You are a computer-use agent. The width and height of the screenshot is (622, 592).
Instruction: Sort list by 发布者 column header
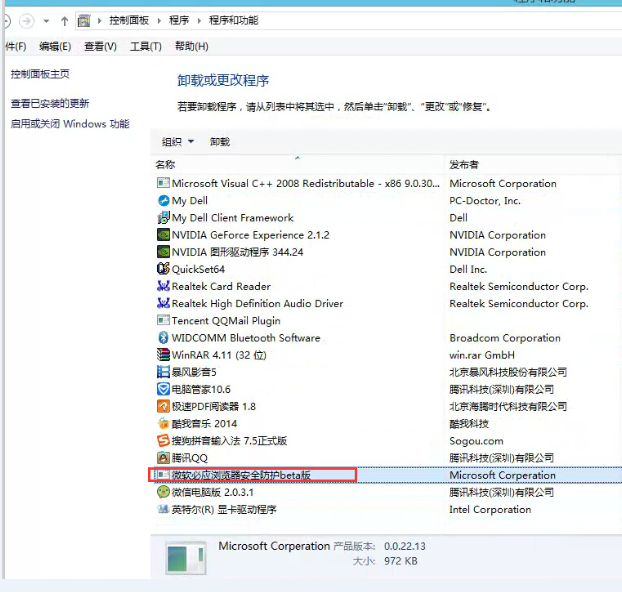tap(464, 164)
